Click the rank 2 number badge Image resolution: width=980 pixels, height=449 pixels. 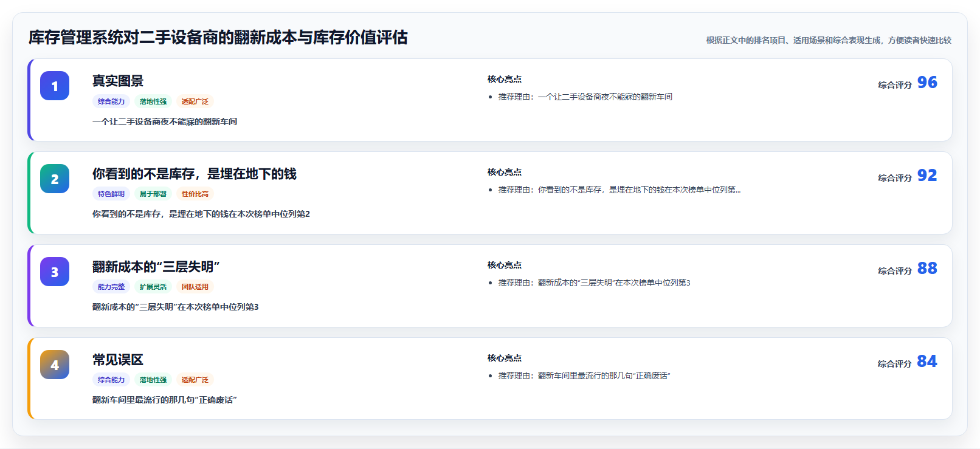click(55, 179)
